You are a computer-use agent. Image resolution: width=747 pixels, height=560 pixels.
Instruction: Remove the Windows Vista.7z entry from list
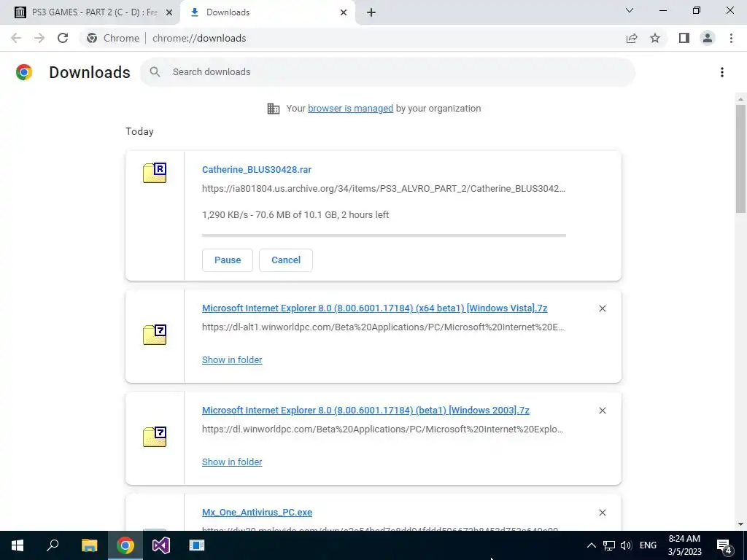click(602, 308)
